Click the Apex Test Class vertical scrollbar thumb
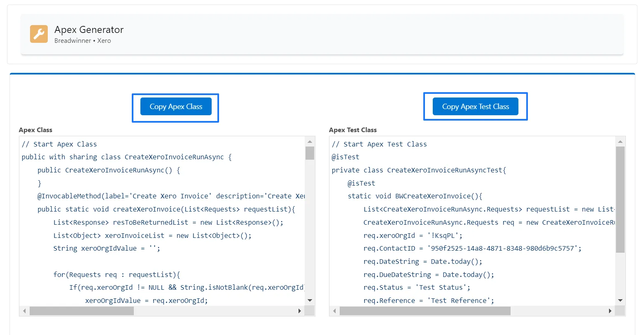Screen dimensions: 644x335 (x=620, y=200)
